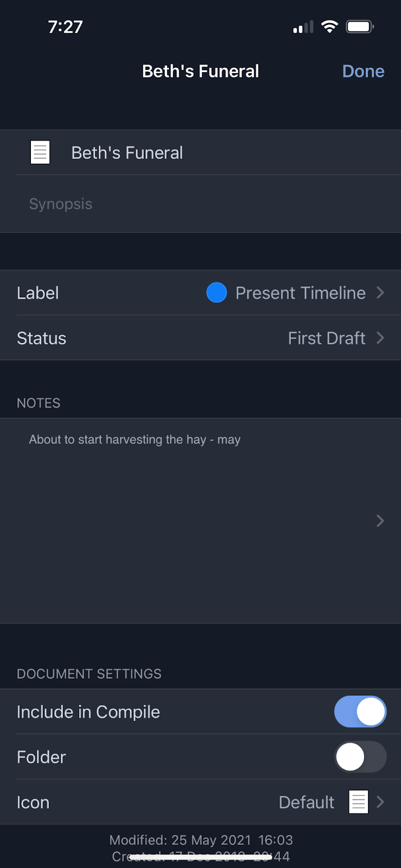Select the First Draft status value
Viewport: 401px width, 868px height.
tap(326, 338)
